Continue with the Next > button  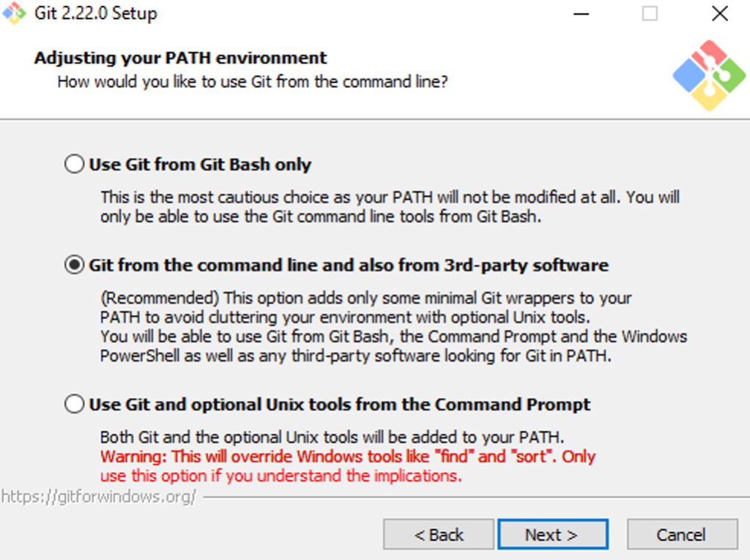pyautogui.click(x=553, y=534)
